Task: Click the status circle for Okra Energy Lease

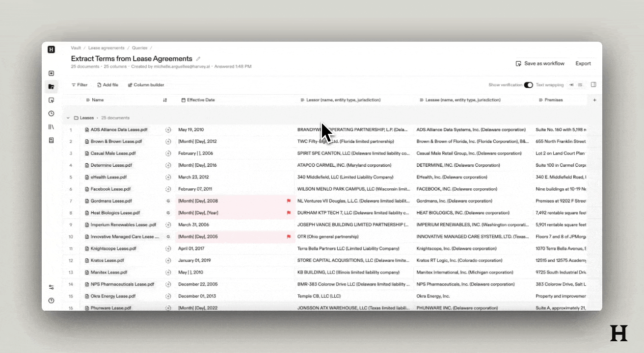Action: (x=168, y=296)
